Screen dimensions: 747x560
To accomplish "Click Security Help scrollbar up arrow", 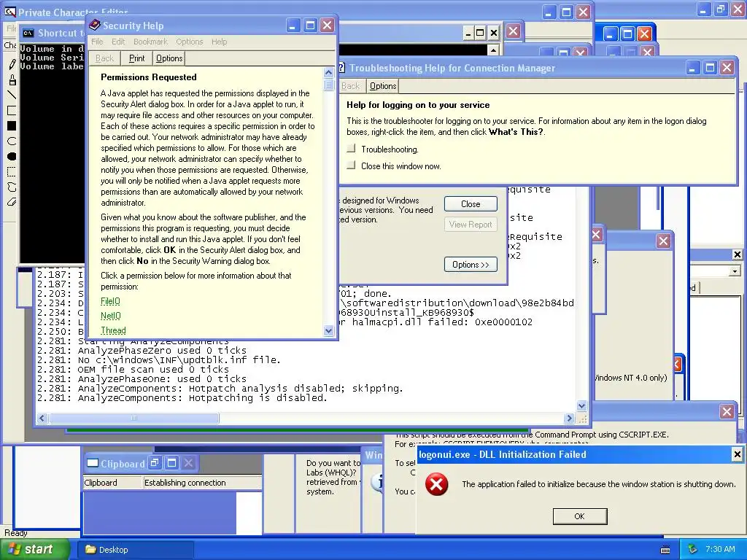I will pos(328,72).
